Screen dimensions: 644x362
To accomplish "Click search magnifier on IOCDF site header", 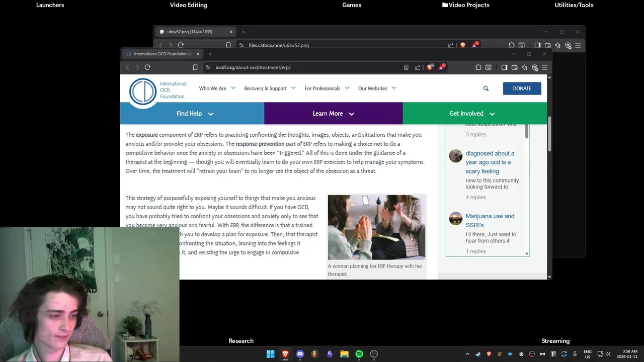I will click(x=486, y=88).
